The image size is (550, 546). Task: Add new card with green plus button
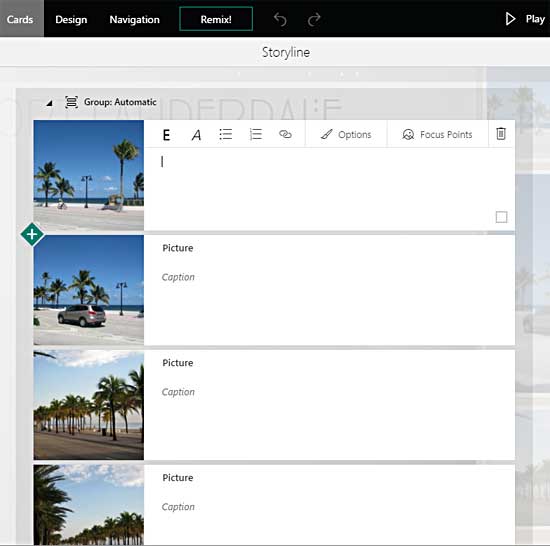pos(32,234)
